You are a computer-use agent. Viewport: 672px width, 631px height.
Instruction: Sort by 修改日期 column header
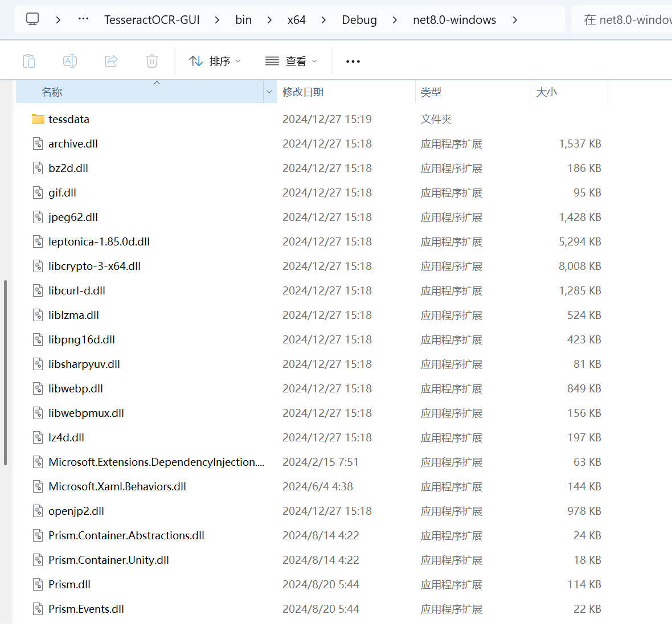click(x=346, y=92)
